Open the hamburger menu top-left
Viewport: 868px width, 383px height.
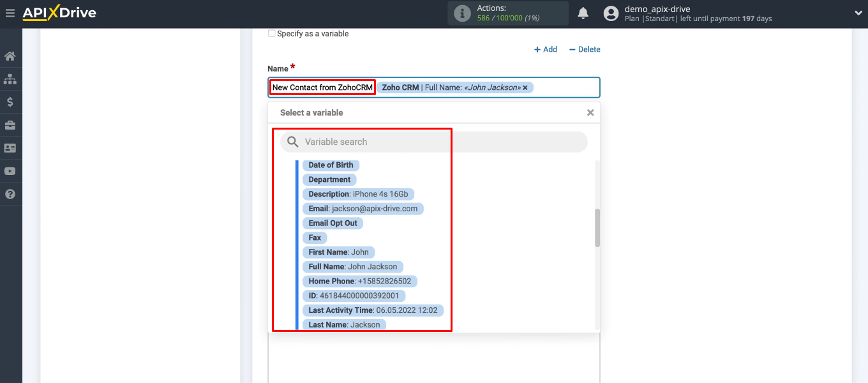click(10, 12)
